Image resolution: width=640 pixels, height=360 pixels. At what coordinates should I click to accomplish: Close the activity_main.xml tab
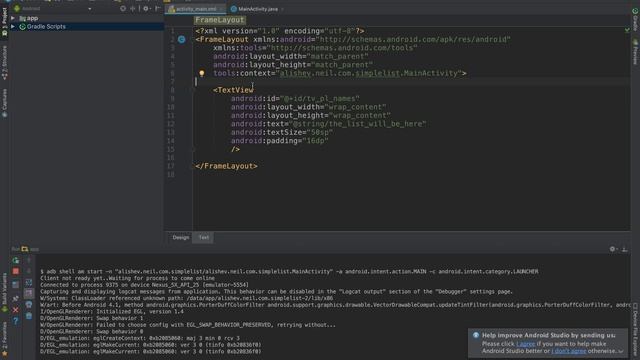click(x=222, y=9)
